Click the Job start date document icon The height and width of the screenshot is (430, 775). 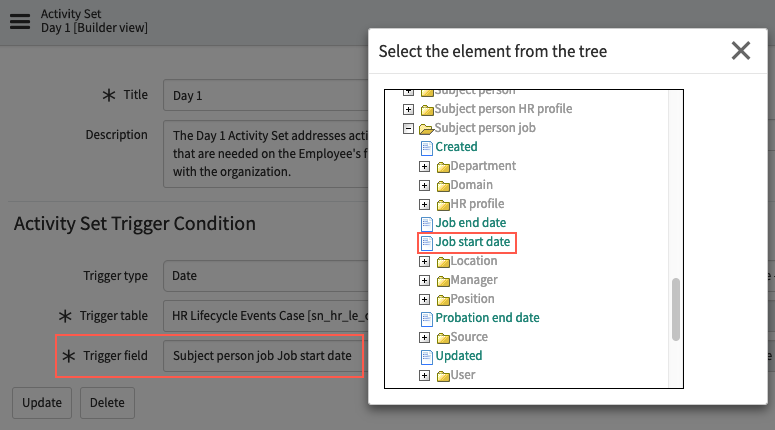426,242
